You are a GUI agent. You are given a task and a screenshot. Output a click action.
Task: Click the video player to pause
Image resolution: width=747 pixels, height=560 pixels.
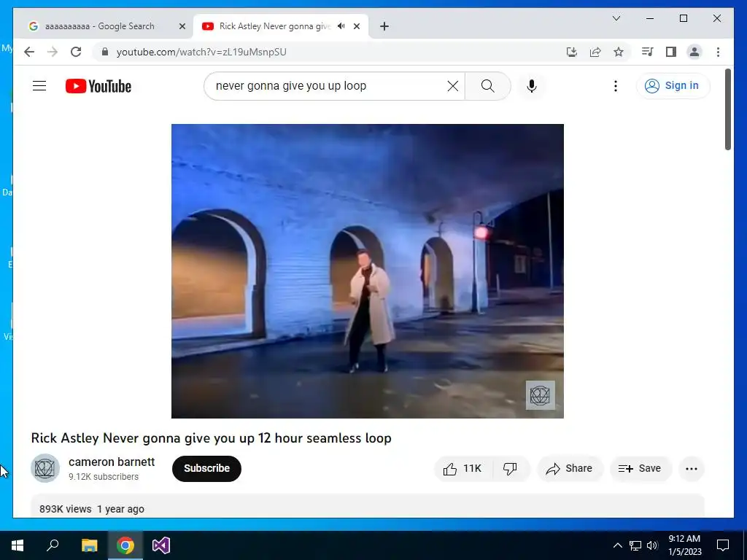click(x=368, y=271)
